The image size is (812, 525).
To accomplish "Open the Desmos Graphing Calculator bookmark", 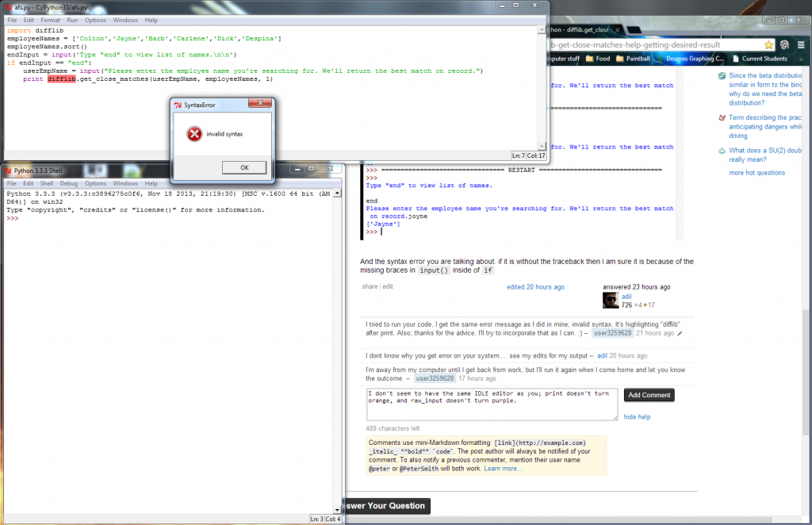I will coord(694,59).
